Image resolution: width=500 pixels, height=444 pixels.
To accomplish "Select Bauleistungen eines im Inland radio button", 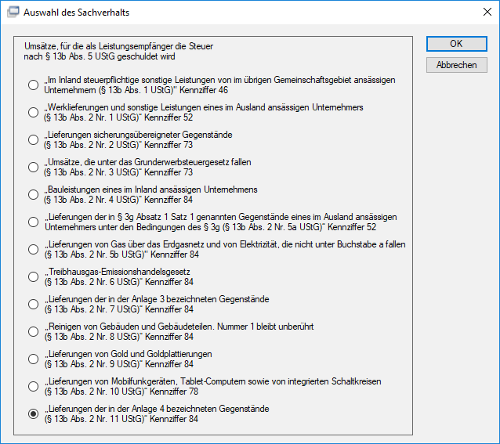I will point(33,194).
